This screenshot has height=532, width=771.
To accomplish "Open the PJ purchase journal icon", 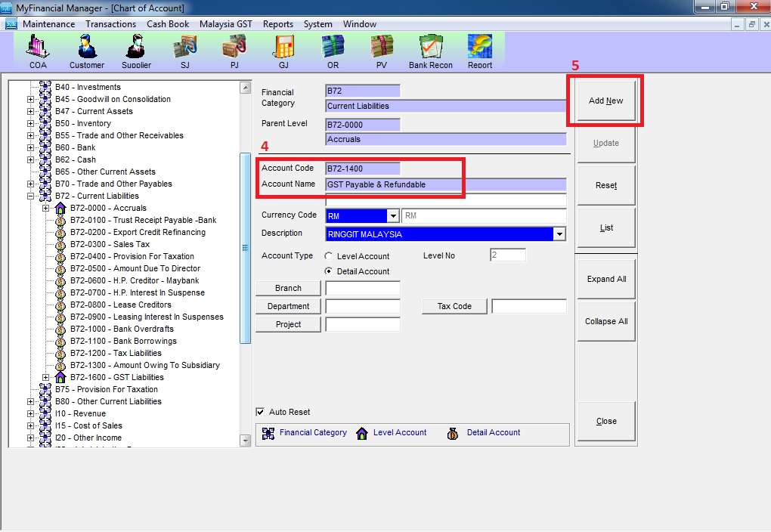I will point(234,51).
